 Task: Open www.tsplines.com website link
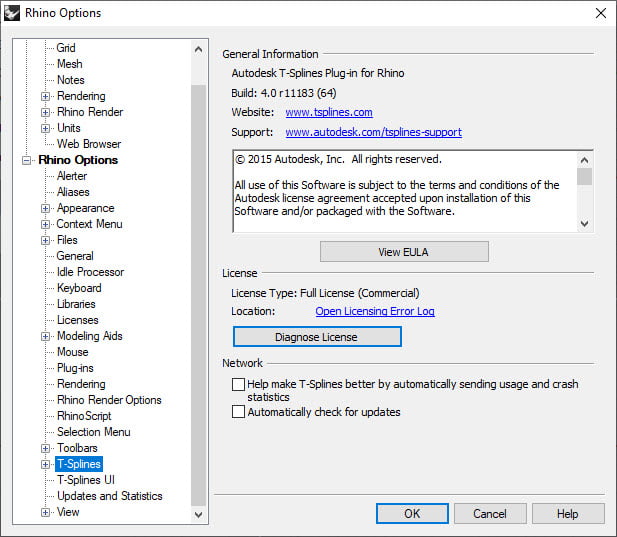[329, 113]
